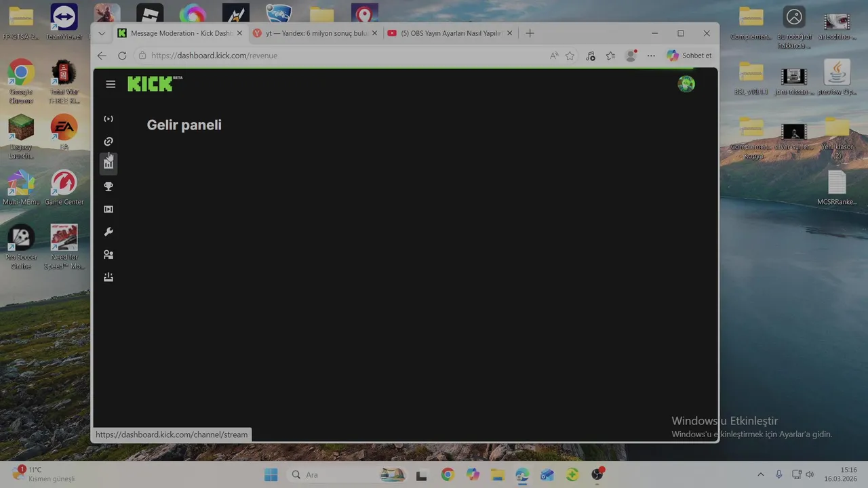Add page to favorites with star icon
The width and height of the screenshot is (868, 488).
pos(570,56)
